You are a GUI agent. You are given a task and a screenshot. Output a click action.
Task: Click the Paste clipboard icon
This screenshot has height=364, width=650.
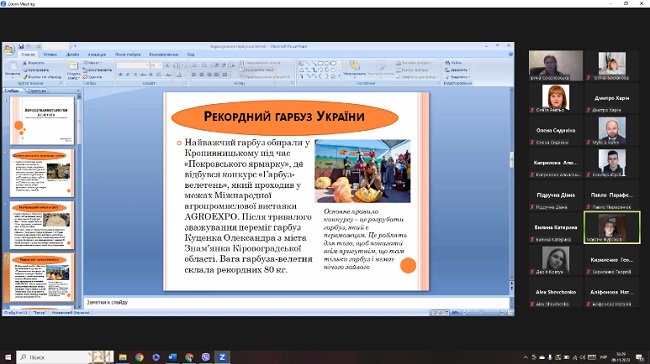13,67
